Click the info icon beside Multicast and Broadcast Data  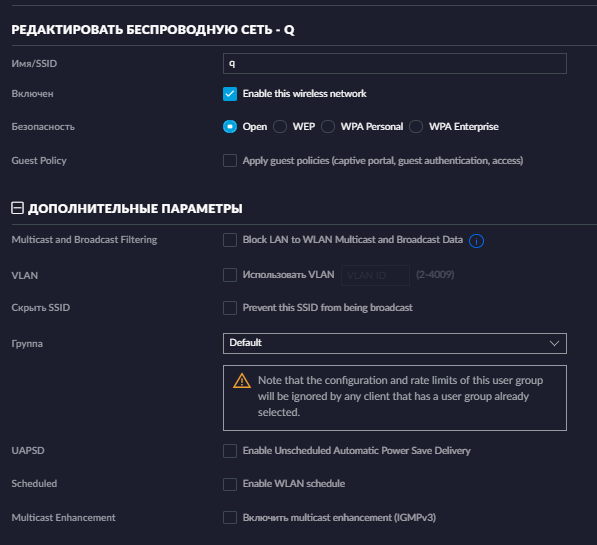point(476,241)
